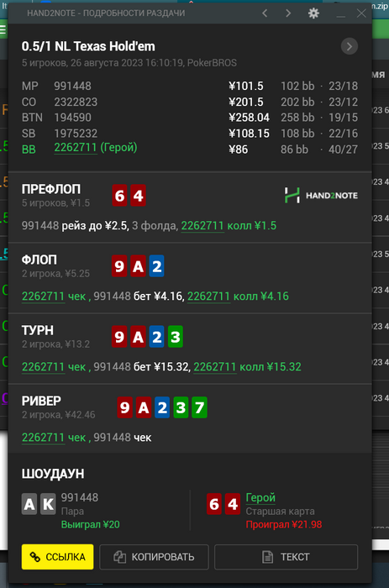This screenshot has height=588, width=389.
Task: Select CO player 2322823 row
Action: coord(189,102)
